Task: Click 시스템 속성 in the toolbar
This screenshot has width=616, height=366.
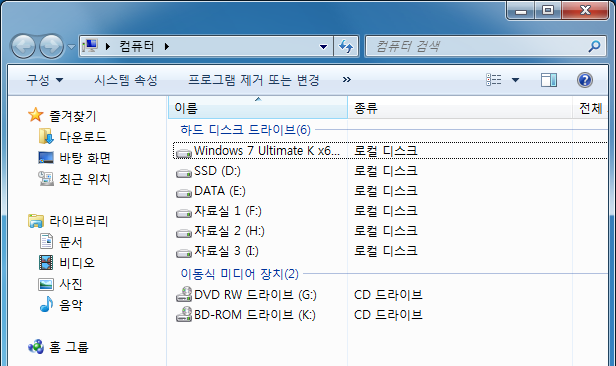Action: (126, 80)
